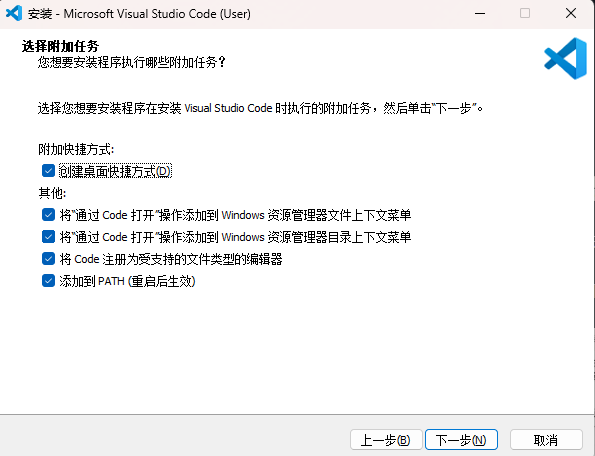The width and height of the screenshot is (595, 456).
Task: Toggle the 添加到 PATH checkbox
Action: click(48, 281)
